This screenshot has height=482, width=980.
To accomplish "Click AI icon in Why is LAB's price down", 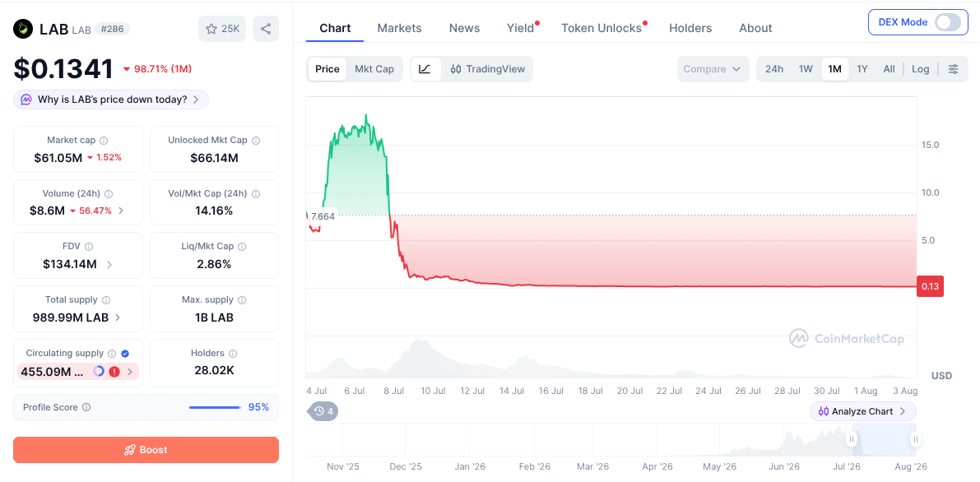I will pyautogui.click(x=26, y=100).
